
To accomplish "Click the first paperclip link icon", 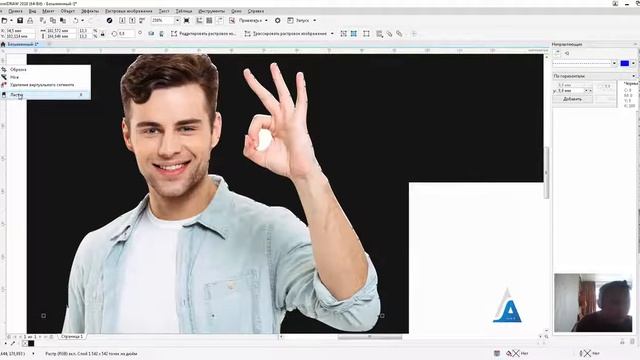I will 389,34.
